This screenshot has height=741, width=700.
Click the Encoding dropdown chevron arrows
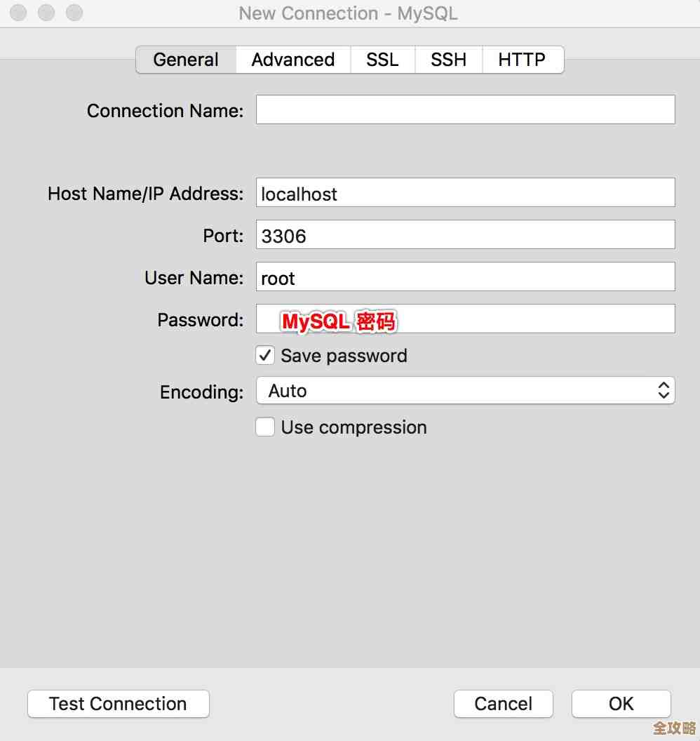click(x=663, y=391)
